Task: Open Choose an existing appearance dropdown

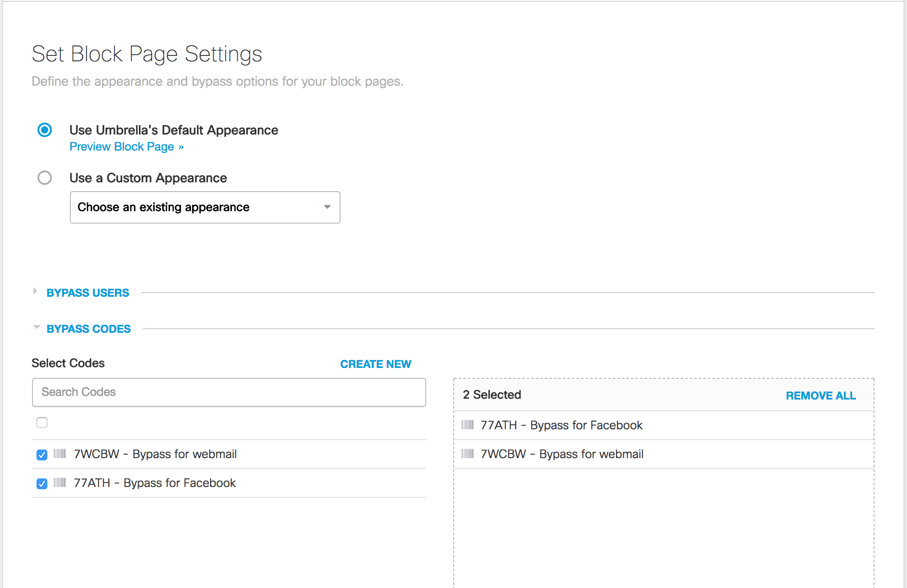Action: tap(205, 207)
